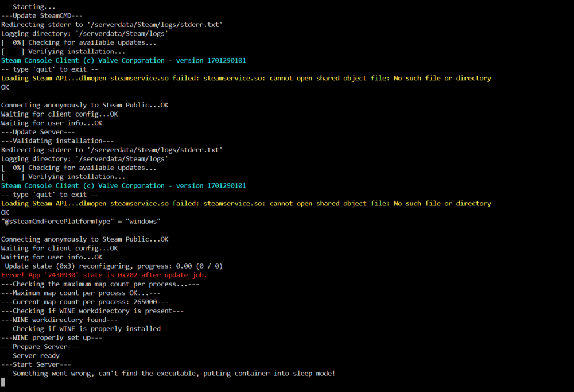
Task: Select 'Checking the maximum map count' line
Action: [x=100, y=284]
